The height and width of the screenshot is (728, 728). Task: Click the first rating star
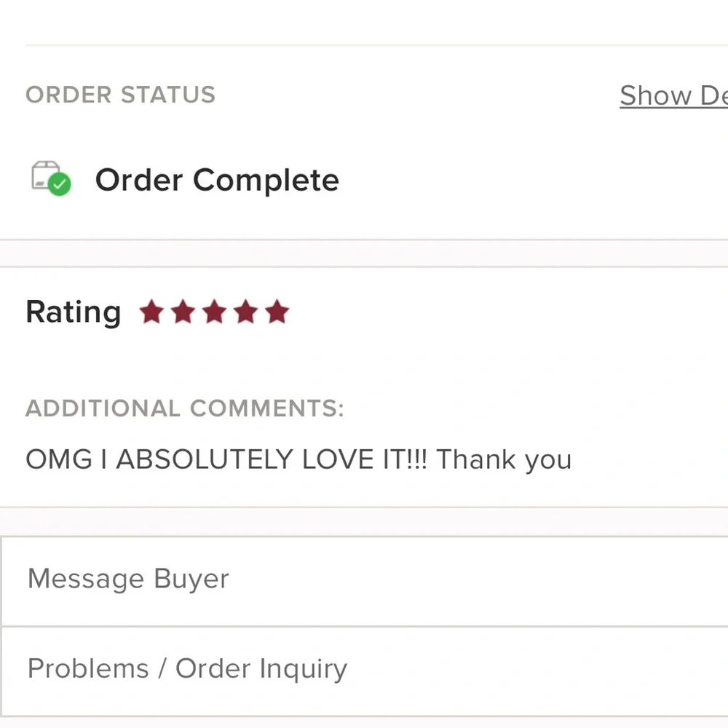tap(152, 311)
